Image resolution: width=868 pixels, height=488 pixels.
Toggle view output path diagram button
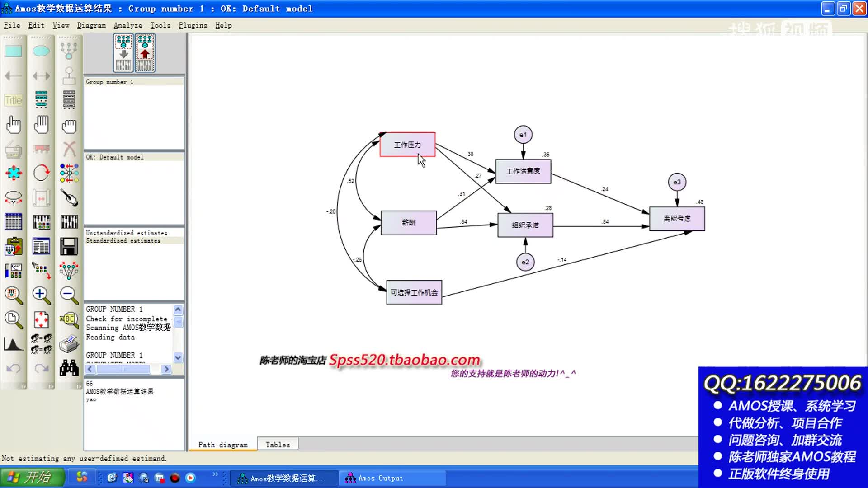click(145, 53)
